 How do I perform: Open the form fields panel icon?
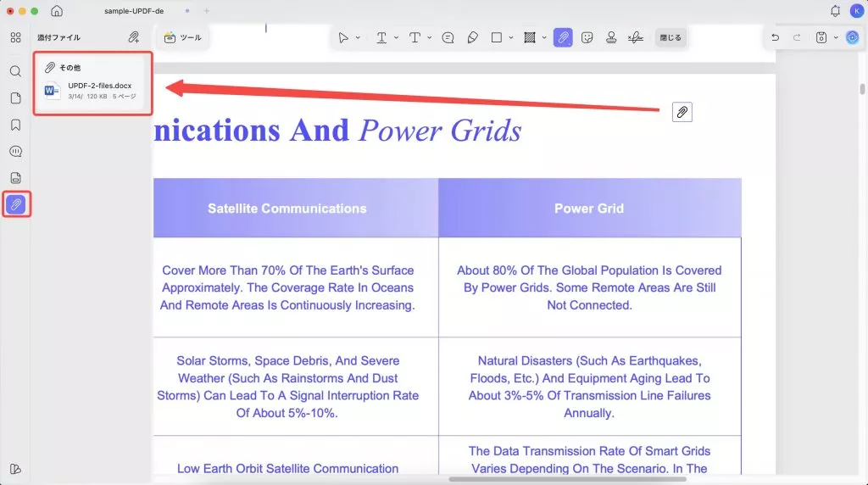[15, 178]
